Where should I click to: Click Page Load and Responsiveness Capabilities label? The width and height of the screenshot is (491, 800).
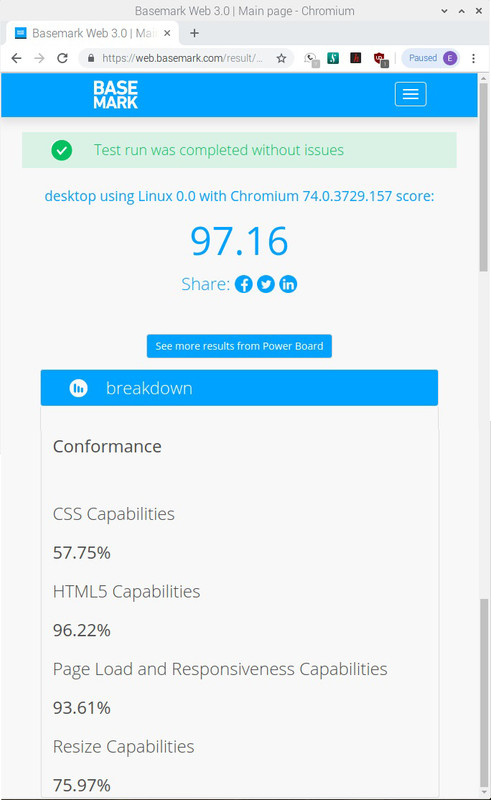220,669
